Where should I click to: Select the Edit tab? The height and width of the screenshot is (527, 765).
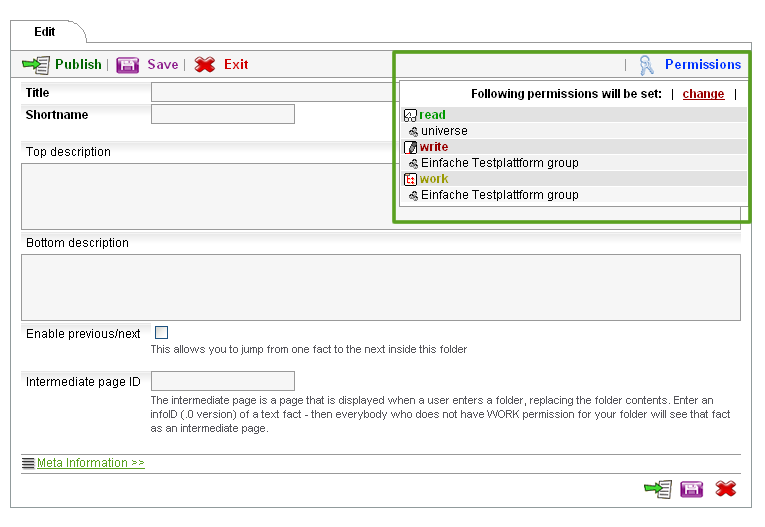click(x=45, y=32)
